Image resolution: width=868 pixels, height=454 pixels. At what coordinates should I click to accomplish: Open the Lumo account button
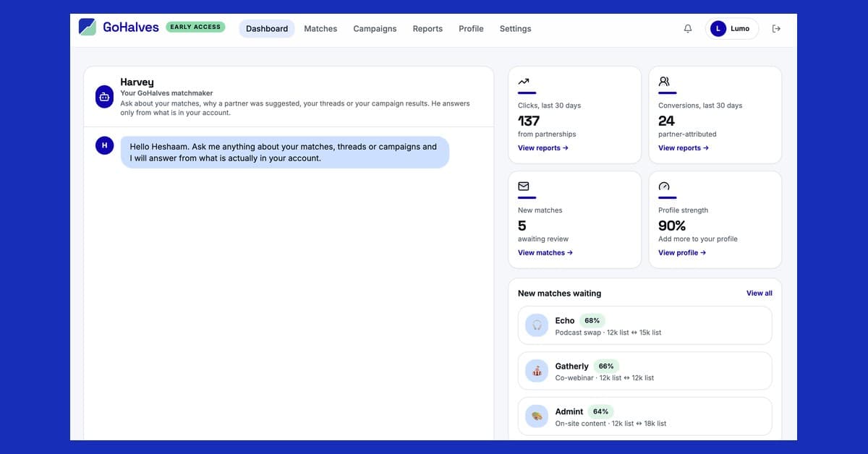pos(732,29)
